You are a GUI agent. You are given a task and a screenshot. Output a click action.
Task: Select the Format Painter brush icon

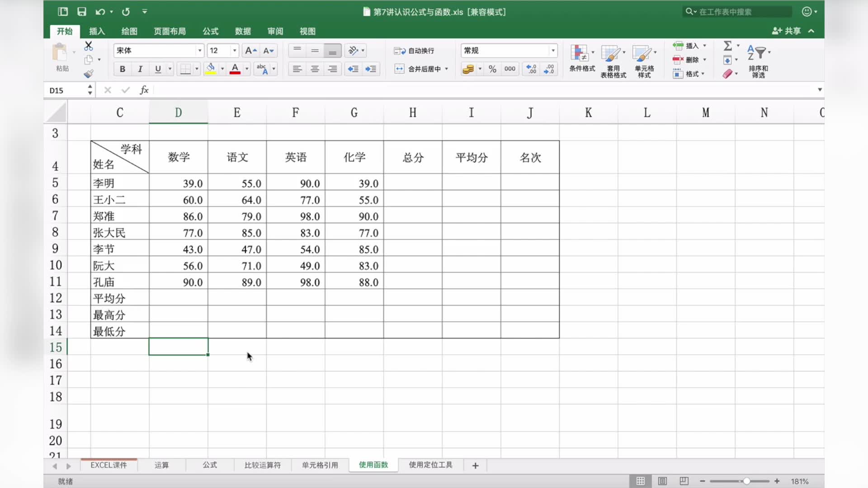click(x=89, y=74)
